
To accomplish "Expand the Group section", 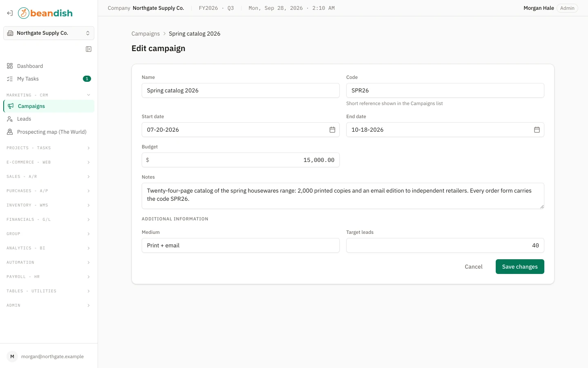I will coord(49,234).
